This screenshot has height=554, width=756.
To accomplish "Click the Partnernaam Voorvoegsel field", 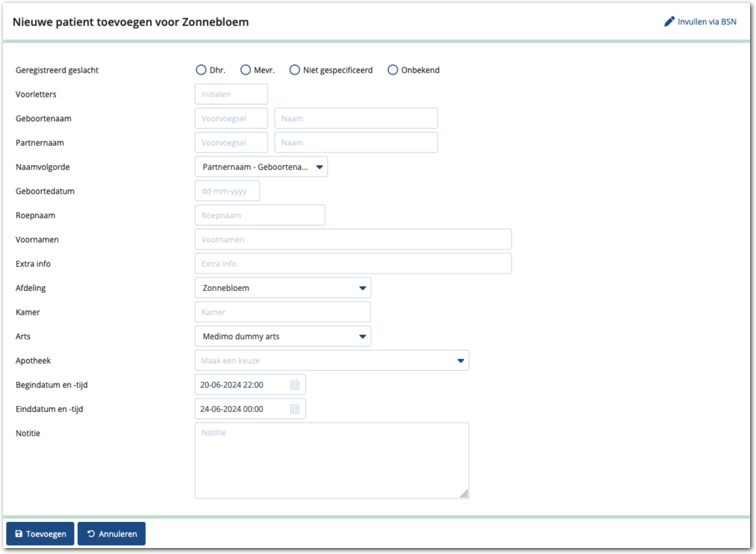I will coord(231,143).
